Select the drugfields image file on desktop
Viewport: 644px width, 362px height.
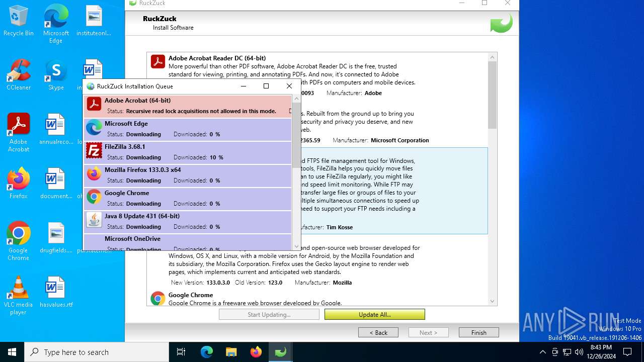(56, 237)
